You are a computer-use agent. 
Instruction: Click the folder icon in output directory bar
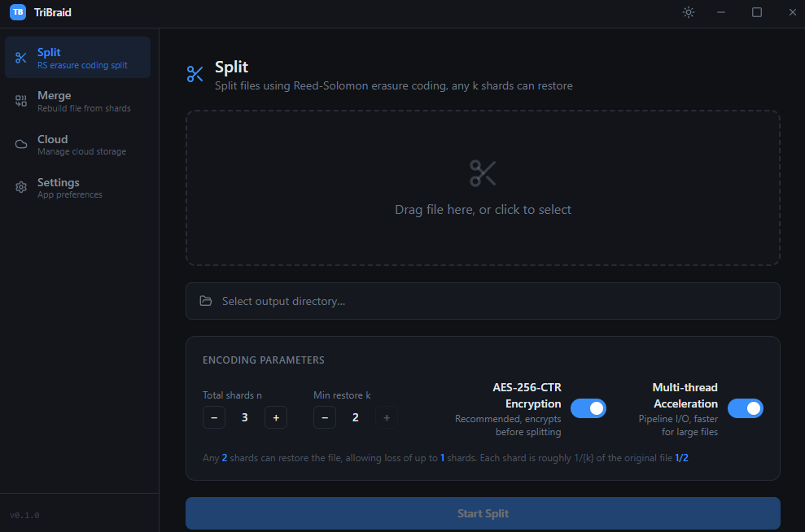206,301
